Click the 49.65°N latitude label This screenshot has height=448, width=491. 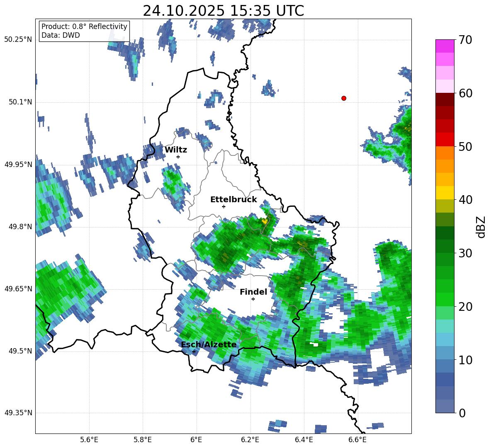pyautogui.click(x=18, y=288)
